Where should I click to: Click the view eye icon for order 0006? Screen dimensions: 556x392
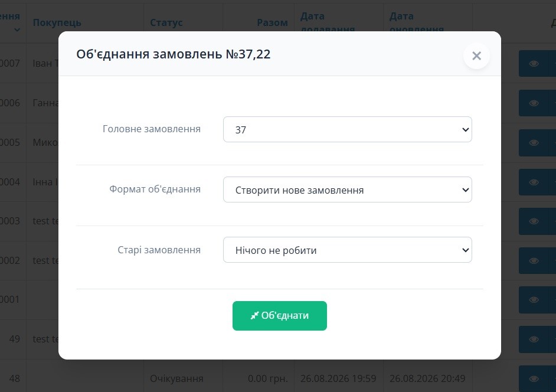pos(534,103)
